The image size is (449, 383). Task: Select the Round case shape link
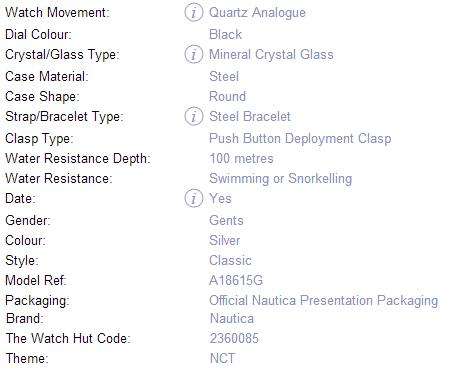click(x=228, y=96)
